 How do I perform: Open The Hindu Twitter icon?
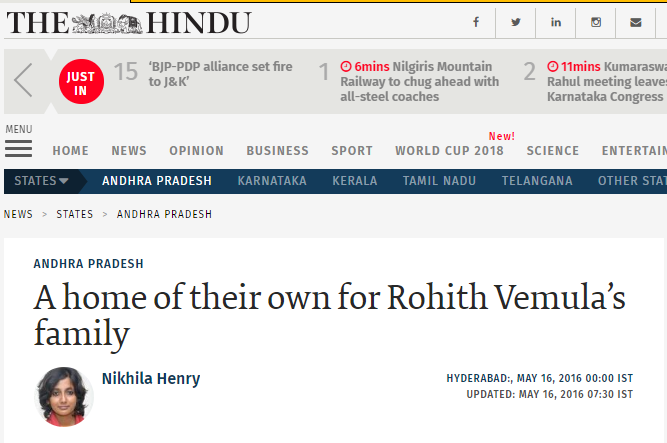click(516, 22)
